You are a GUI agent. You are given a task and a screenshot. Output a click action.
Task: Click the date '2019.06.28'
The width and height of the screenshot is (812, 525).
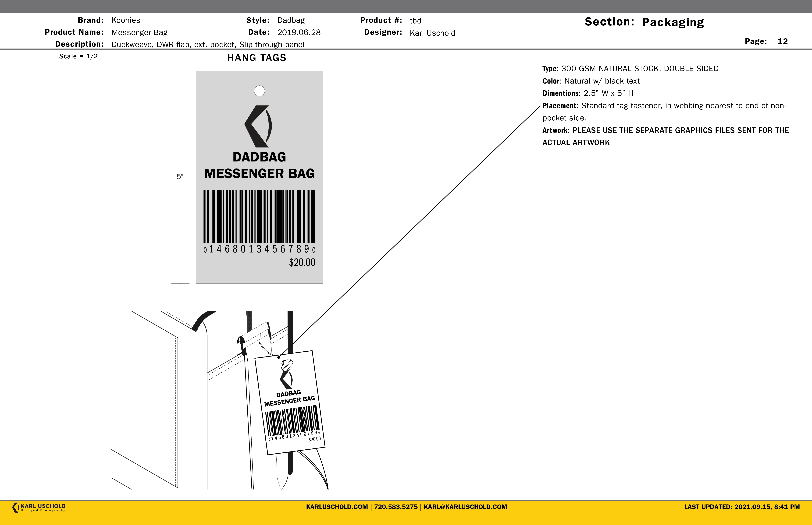click(x=299, y=32)
